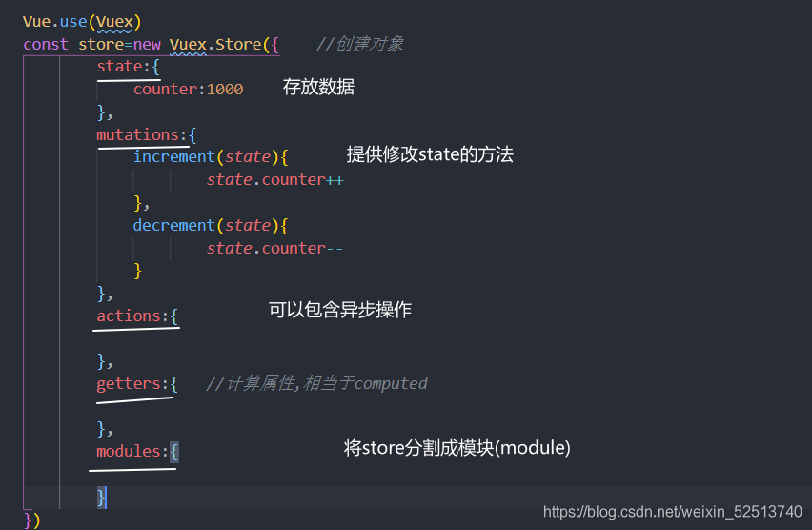The height and width of the screenshot is (530, 812).
Task: Place cursor on 'Vuex.Store' text
Action: tap(215, 45)
